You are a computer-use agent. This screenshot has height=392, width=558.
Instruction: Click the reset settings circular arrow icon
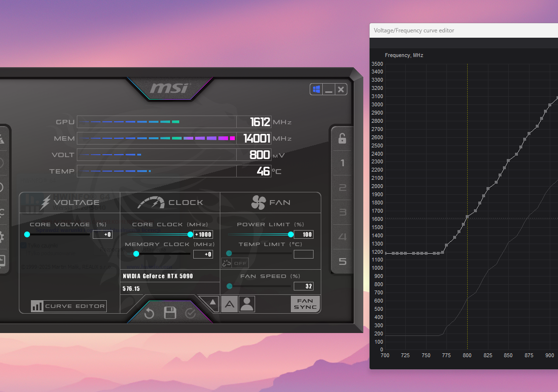click(x=149, y=313)
